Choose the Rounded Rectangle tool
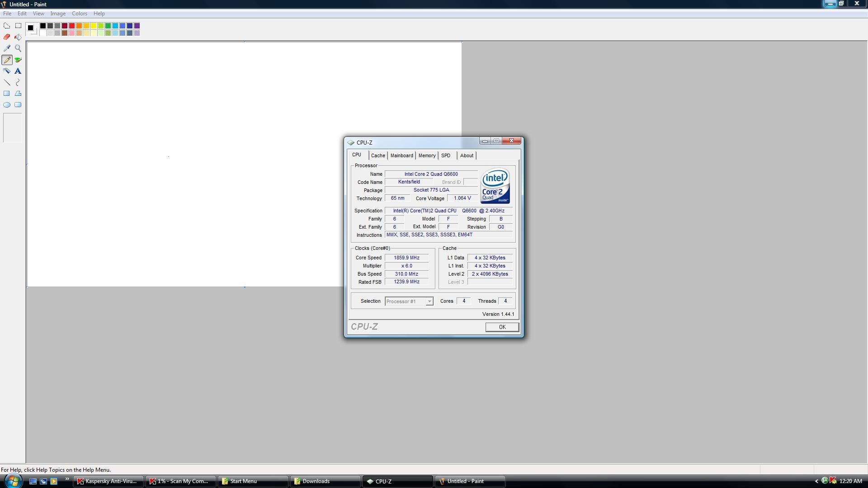The height and width of the screenshot is (488, 868). coord(18,105)
